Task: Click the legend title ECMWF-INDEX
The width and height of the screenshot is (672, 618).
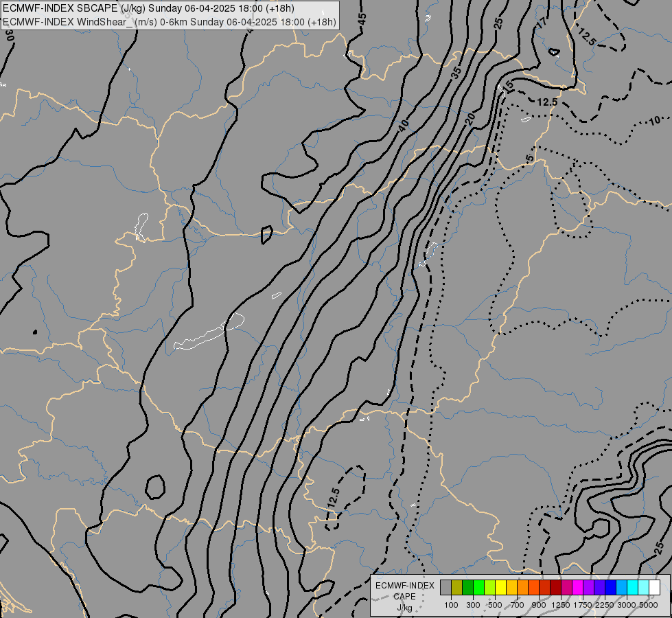Action: [404, 586]
